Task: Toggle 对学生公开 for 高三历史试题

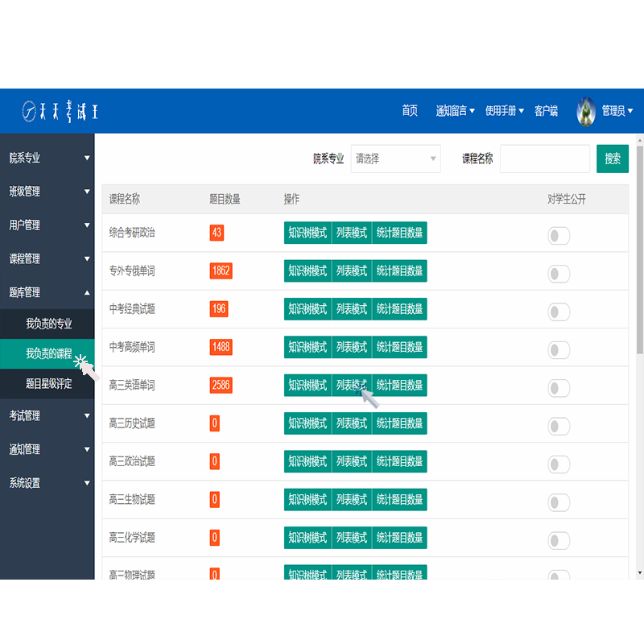Action: coord(559,427)
